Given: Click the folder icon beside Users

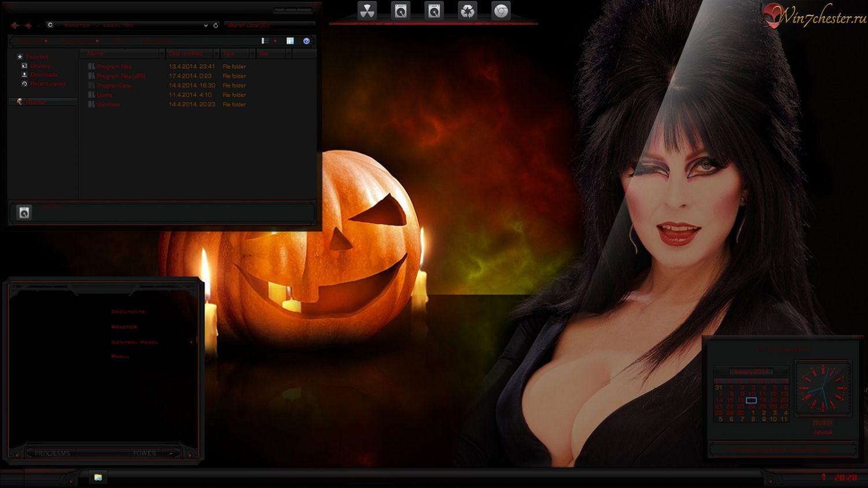Looking at the screenshot, I should pyautogui.click(x=91, y=95).
